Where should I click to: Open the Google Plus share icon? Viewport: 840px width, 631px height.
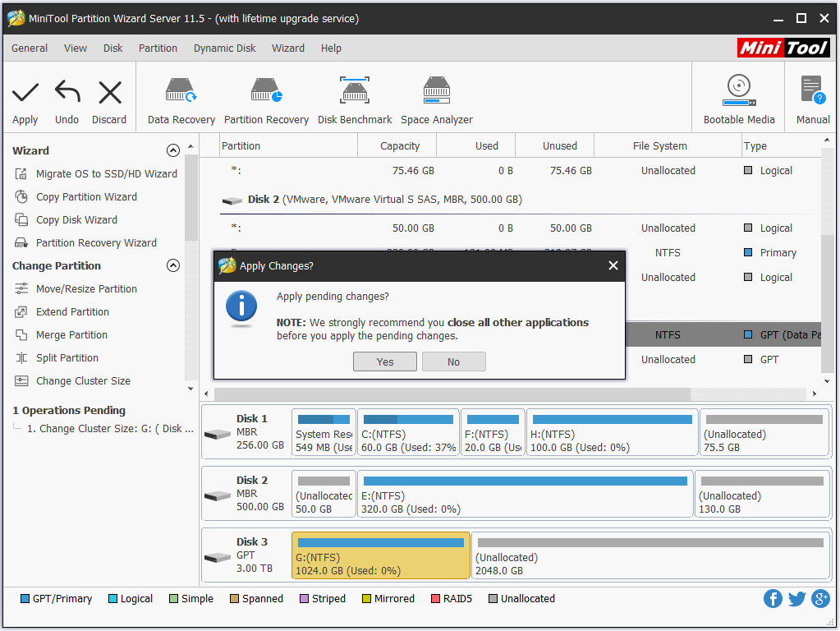pos(821,598)
